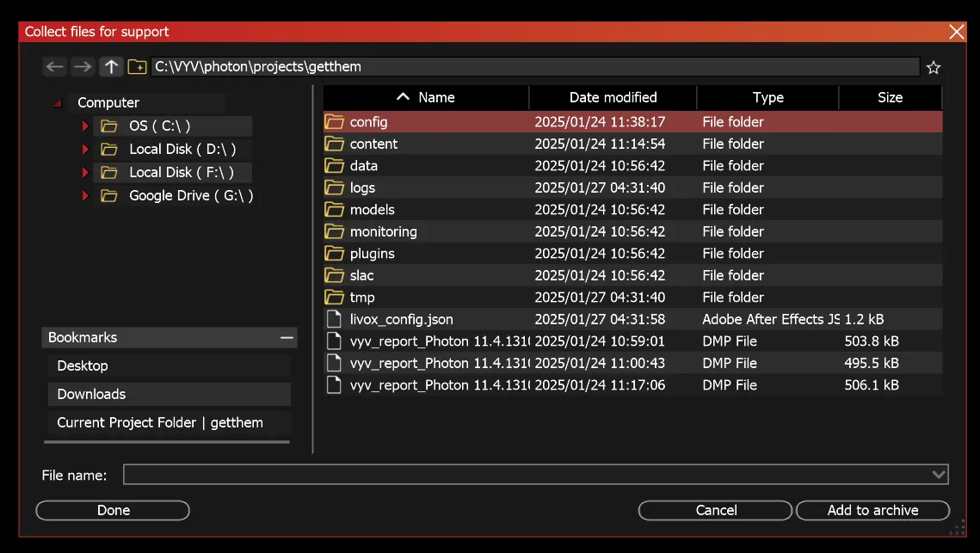This screenshot has width=980, height=553.
Task: Click the Cancel button
Action: (716, 510)
